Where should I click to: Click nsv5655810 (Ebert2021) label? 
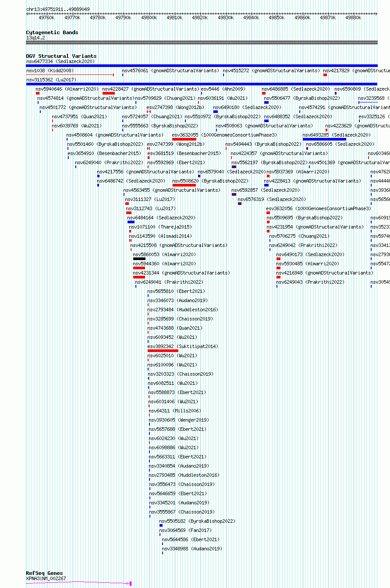[176, 291]
